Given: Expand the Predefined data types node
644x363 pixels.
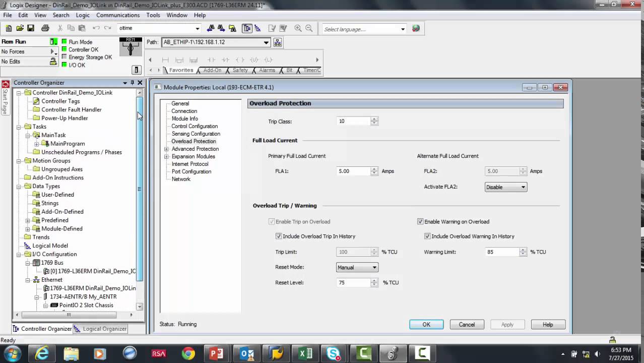Looking at the screenshot, I should point(28,220).
